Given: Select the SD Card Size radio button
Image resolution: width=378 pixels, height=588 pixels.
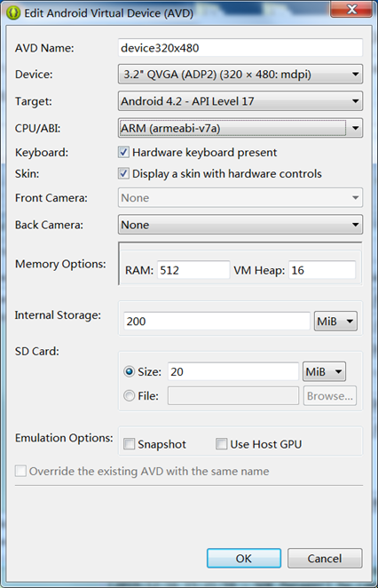Looking at the screenshot, I should coord(130,371).
